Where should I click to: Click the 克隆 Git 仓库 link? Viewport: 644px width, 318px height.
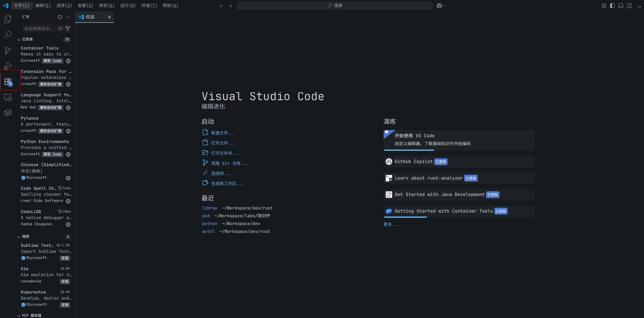[x=229, y=163]
